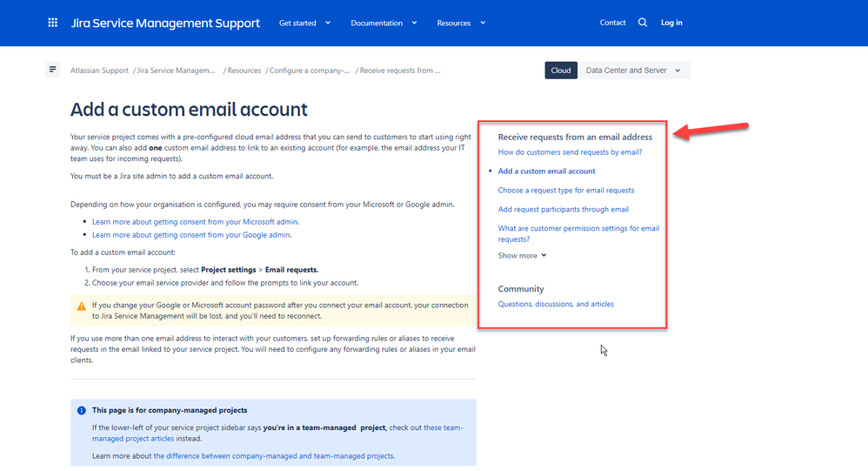The image size is (868, 471).
Task: Click step 2 'Choose your email service provider'
Action: click(x=222, y=283)
